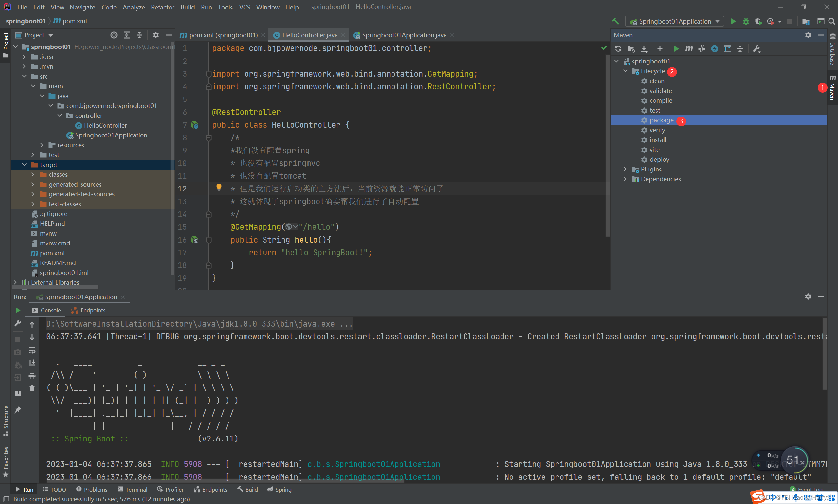Expand the classes folder

click(x=33, y=174)
